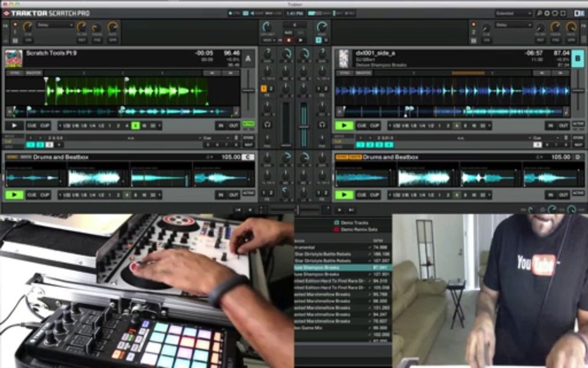Click the red record button in the master panel
Screen dimensions: 588x368
click(289, 40)
